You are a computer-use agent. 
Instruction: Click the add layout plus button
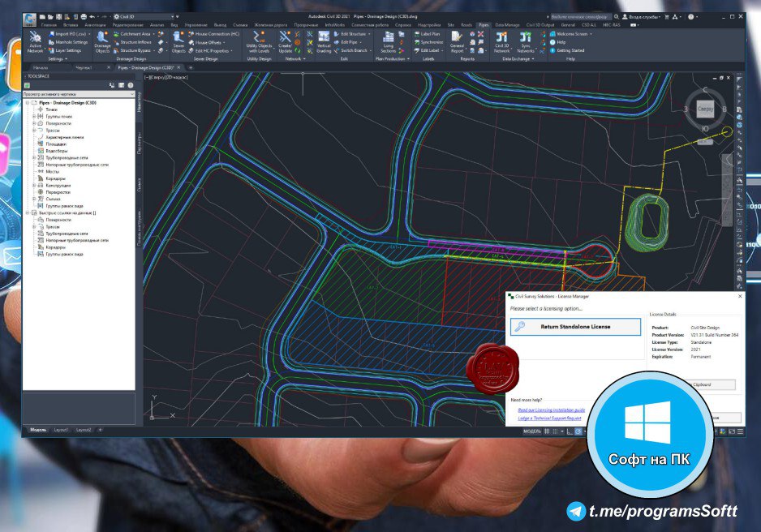[x=100, y=430]
